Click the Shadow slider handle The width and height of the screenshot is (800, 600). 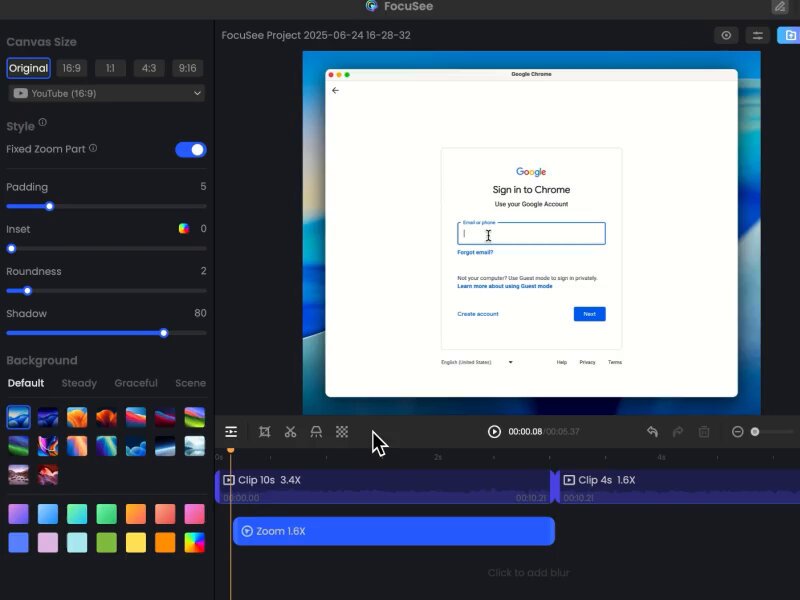164,334
